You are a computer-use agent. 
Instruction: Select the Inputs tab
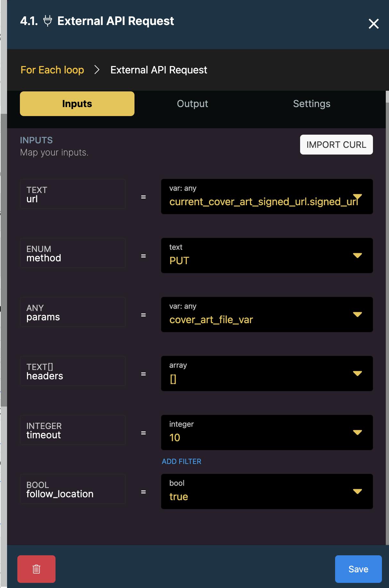click(x=77, y=104)
